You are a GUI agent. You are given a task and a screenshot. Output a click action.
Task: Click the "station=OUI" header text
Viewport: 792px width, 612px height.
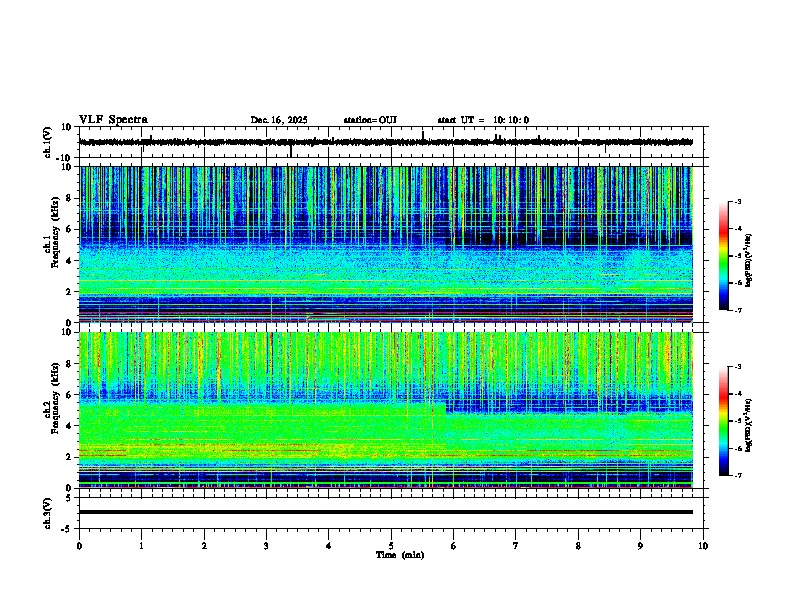click(x=370, y=120)
